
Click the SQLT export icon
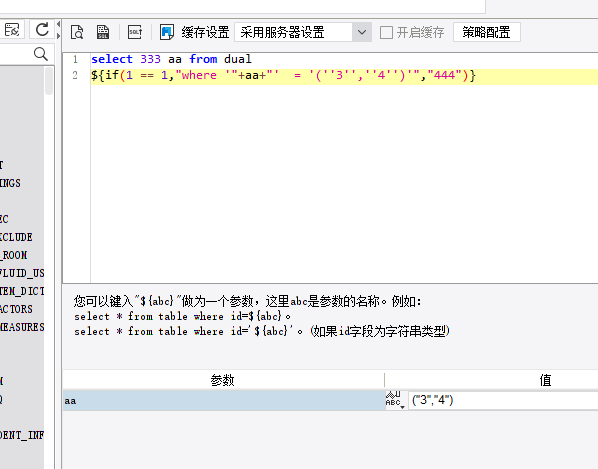(135, 32)
